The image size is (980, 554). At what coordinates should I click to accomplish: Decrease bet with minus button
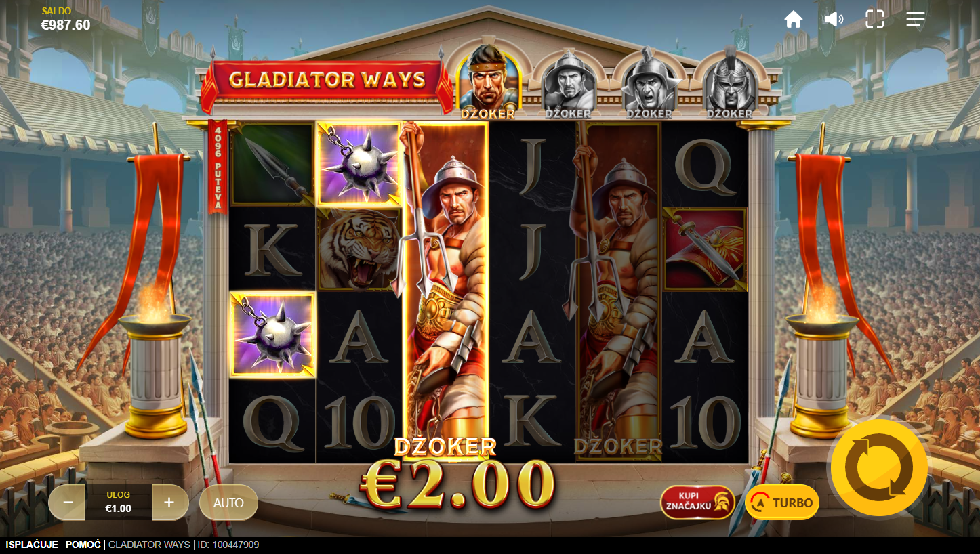click(68, 503)
